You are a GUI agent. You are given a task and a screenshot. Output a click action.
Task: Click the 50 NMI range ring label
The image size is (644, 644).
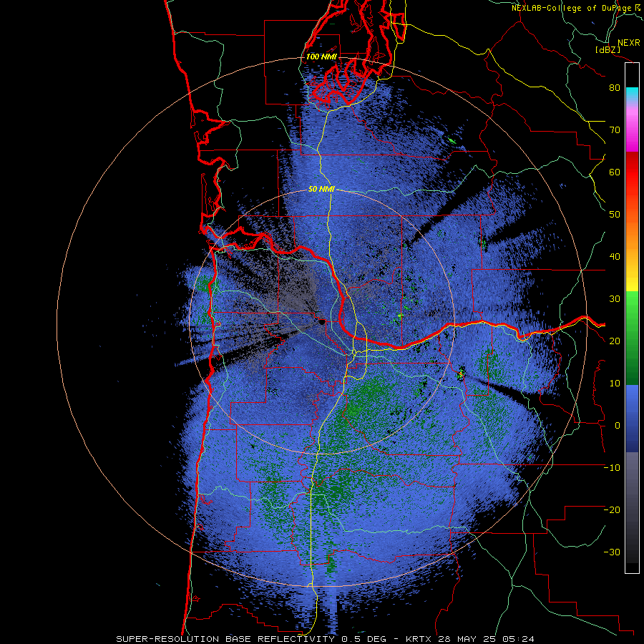[321, 190]
